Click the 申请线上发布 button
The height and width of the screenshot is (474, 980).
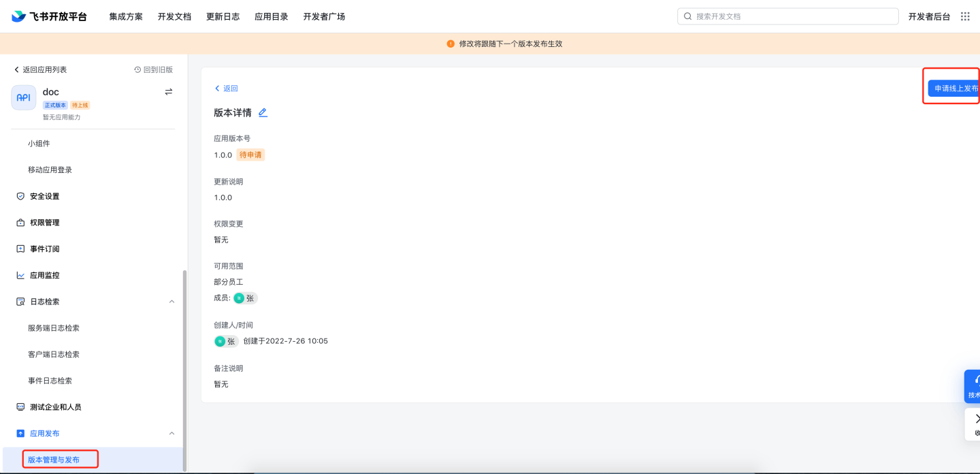[954, 89]
